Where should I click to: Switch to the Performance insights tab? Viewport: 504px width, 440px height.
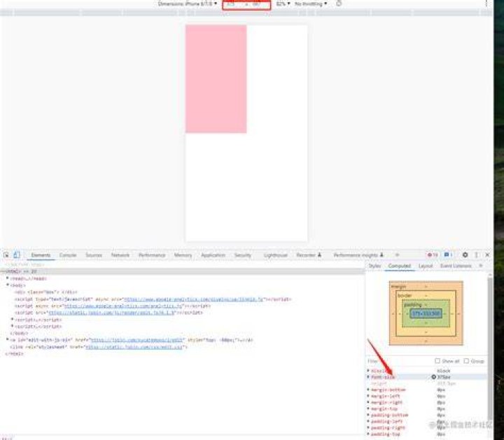click(x=358, y=255)
